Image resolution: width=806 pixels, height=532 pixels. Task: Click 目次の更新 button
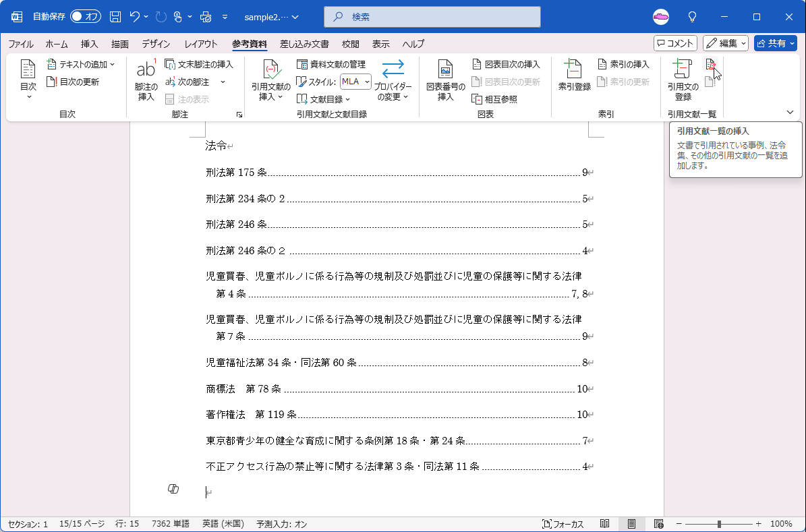[72, 82]
